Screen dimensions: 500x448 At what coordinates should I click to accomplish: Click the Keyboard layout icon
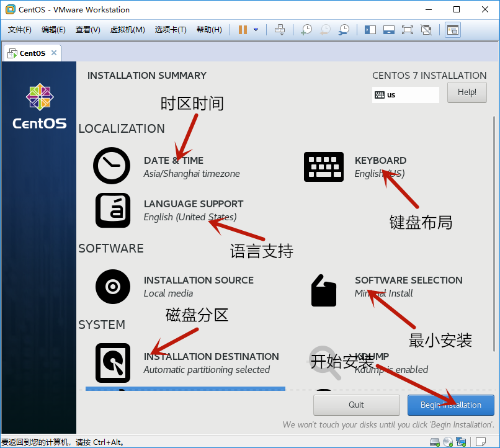[x=324, y=167]
